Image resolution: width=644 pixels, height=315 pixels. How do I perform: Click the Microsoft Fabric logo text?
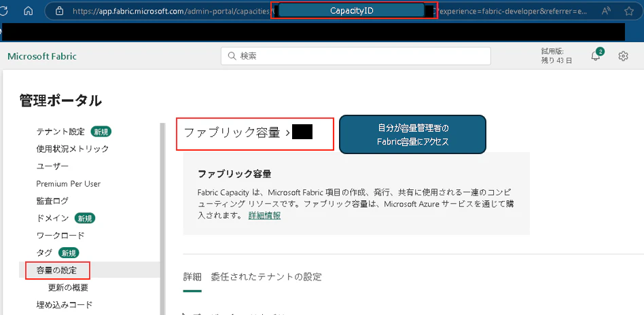[42, 56]
